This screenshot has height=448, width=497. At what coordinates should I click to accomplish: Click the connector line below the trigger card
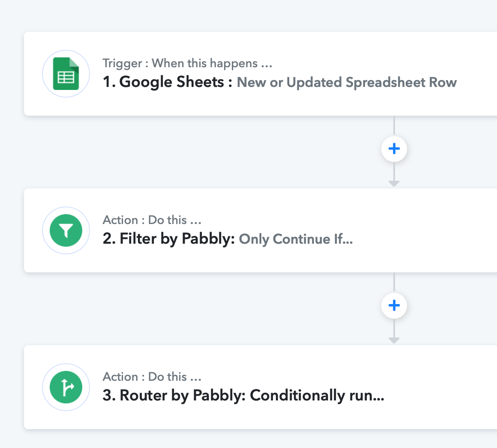[x=394, y=125]
